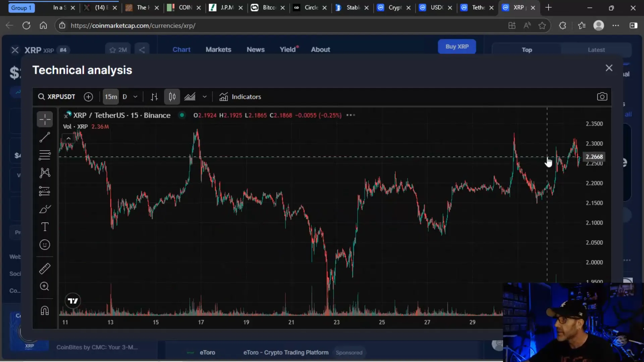Open the favorites list icon
644x362 pixels.
[x=582, y=25]
